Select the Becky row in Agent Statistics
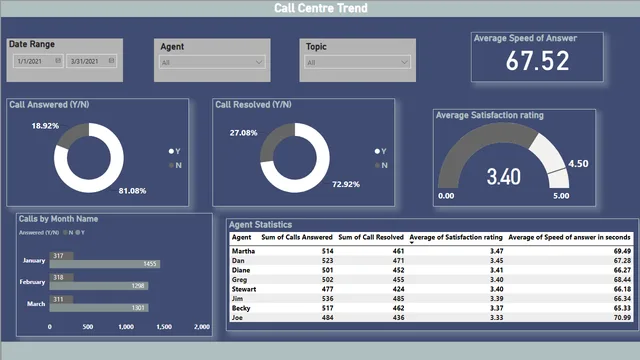The image size is (640, 360). 431,308
